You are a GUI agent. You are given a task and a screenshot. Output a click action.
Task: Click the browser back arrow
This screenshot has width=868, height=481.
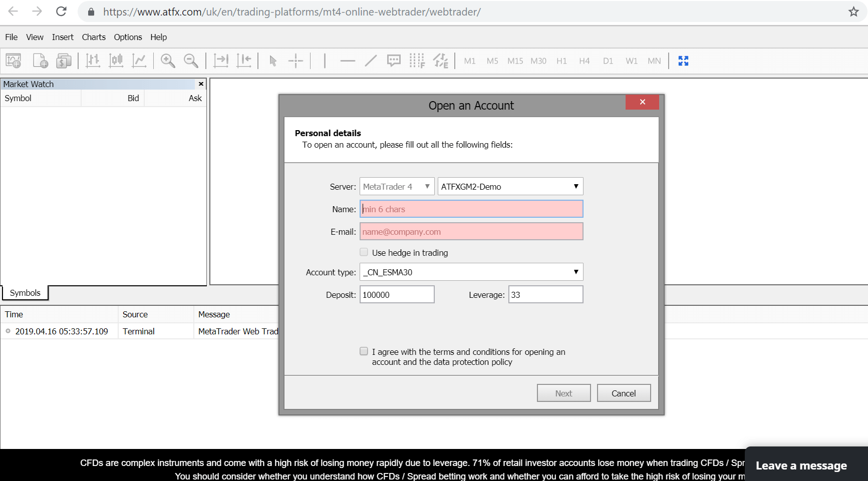point(13,12)
